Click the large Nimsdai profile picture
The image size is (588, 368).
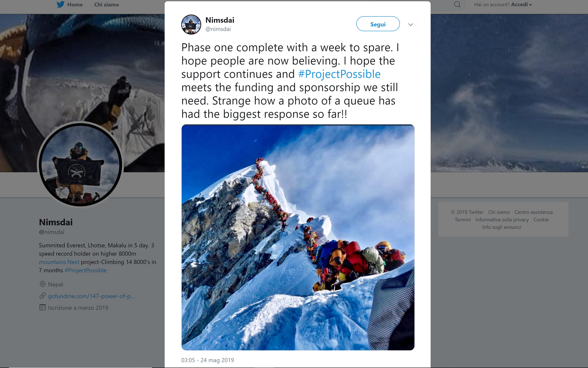point(80,165)
